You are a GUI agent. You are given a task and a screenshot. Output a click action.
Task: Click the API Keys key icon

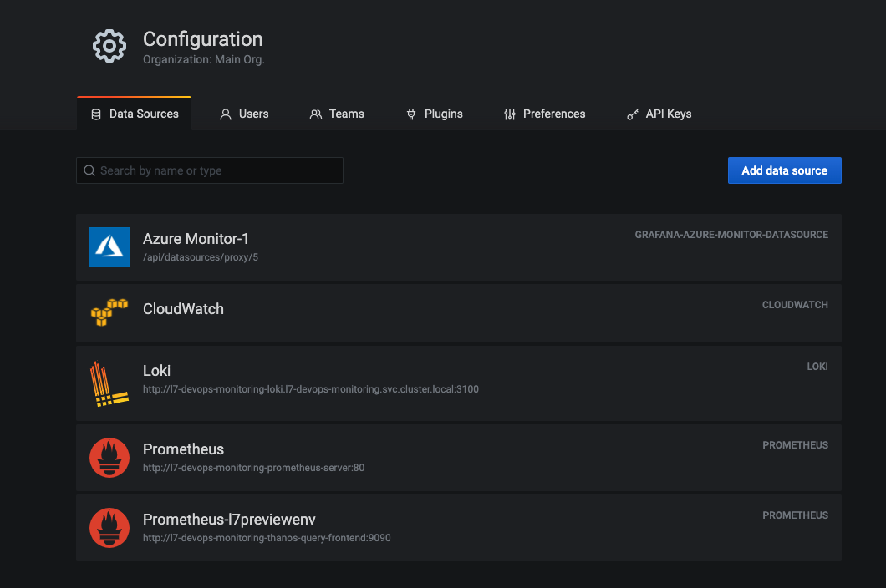(633, 114)
